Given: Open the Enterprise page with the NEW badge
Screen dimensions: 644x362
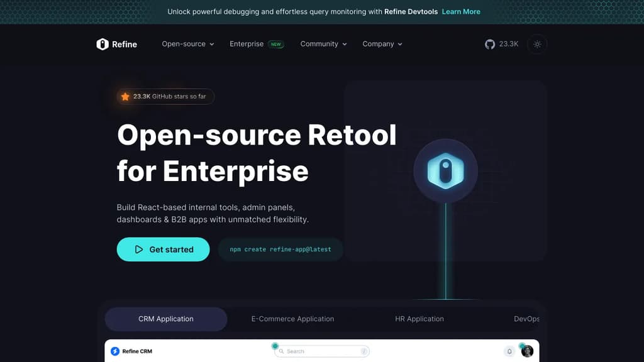Looking at the screenshot, I should click(247, 44).
